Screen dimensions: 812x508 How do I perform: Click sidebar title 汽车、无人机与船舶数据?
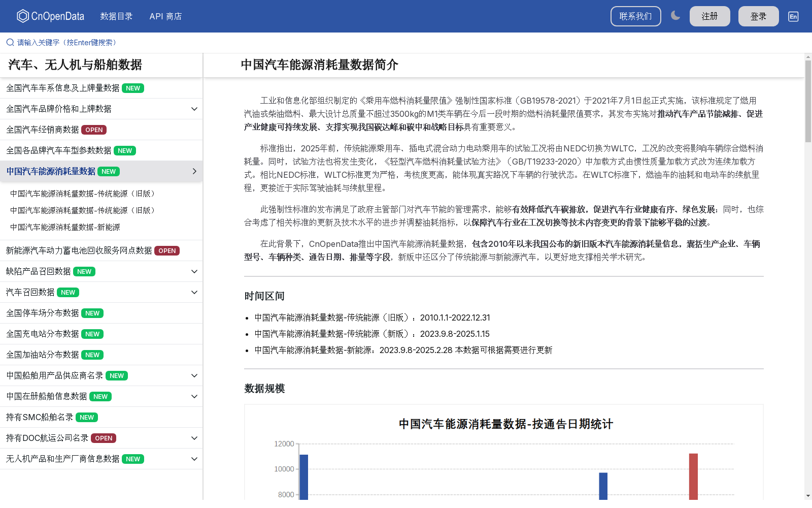[75, 65]
